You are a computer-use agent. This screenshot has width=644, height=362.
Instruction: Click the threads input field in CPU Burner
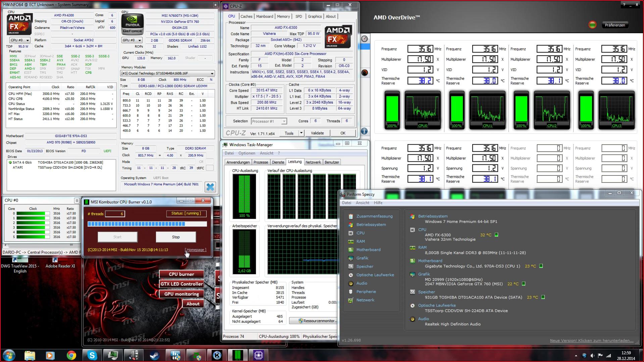click(x=115, y=214)
